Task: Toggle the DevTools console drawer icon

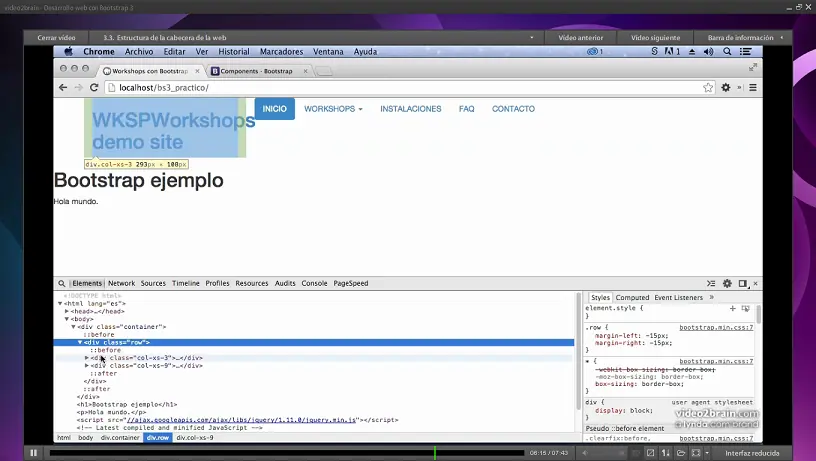Action: (x=711, y=284)
